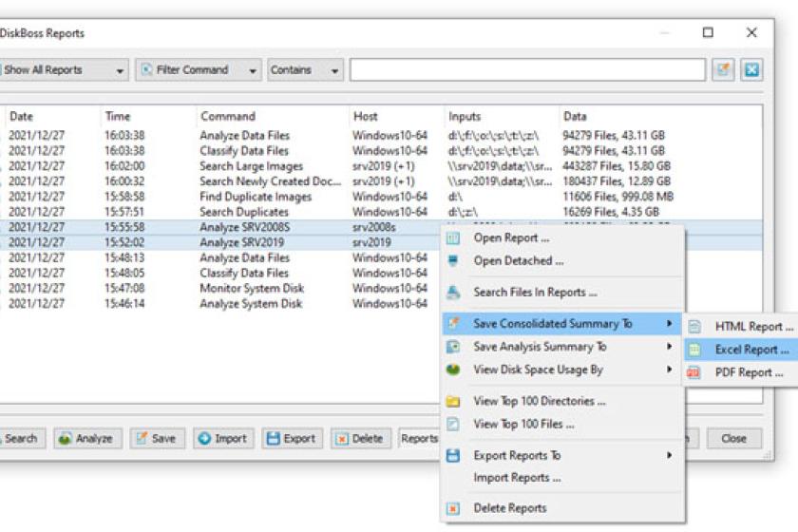Click the Open Report menu icon
This screenshot has width=798, height=532.
[453, 237]
